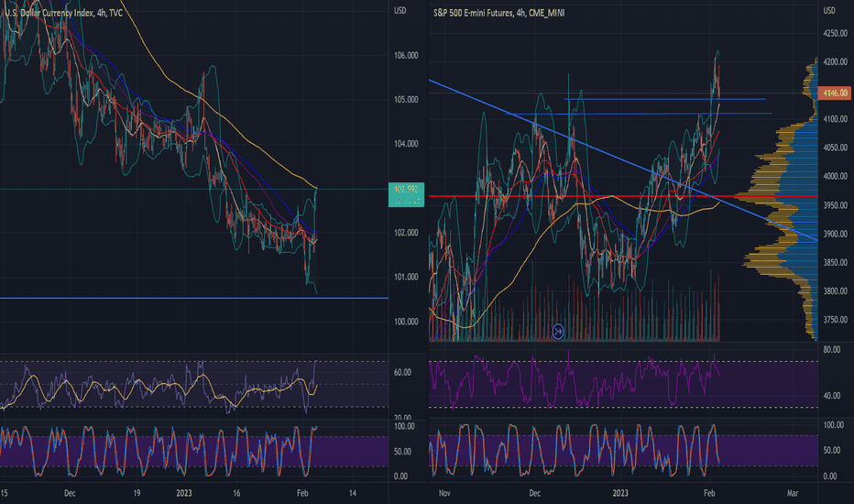Click the 40.00 RSI level on S&P chart

[x=832, y=396]
